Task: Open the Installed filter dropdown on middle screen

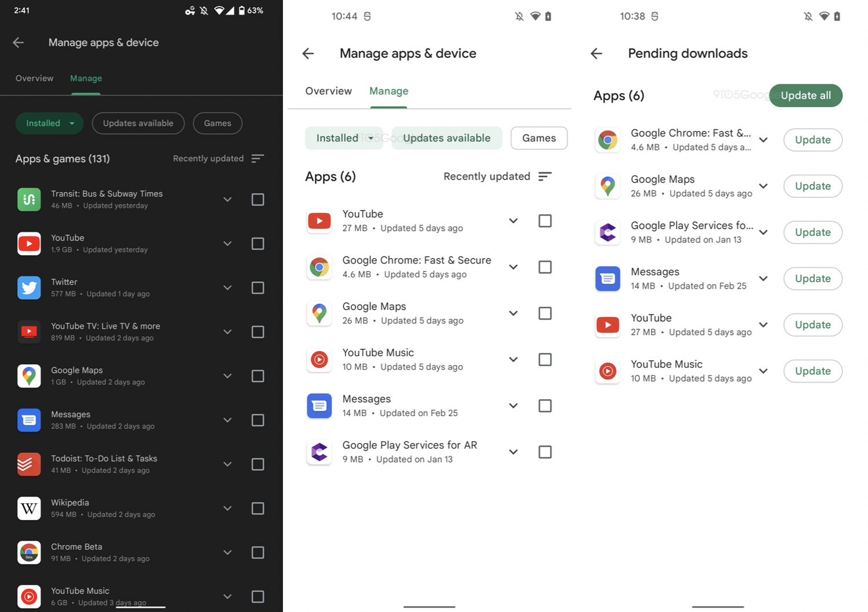Action: [344, 138]
